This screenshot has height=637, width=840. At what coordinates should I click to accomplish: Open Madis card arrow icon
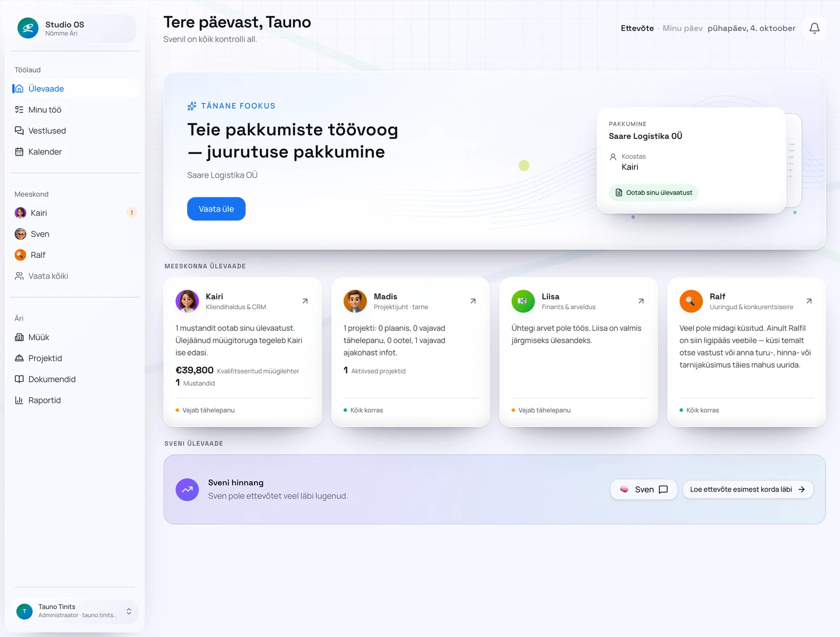pyautogui.click(x=473, y=301)
